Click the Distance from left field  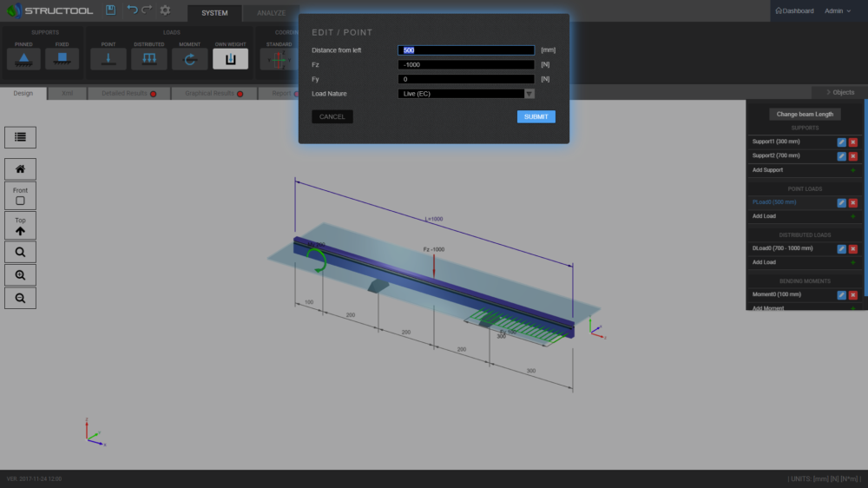pos(466,49)
